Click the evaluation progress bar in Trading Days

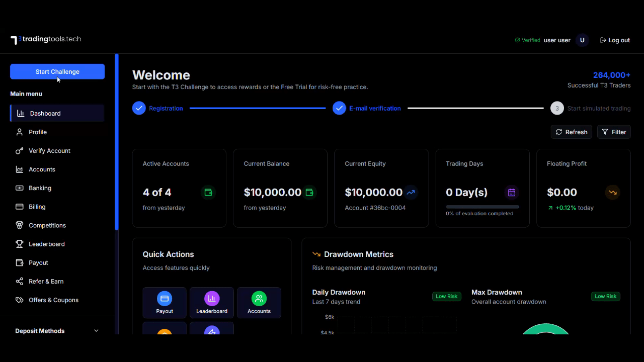click(x=482, y=207)
